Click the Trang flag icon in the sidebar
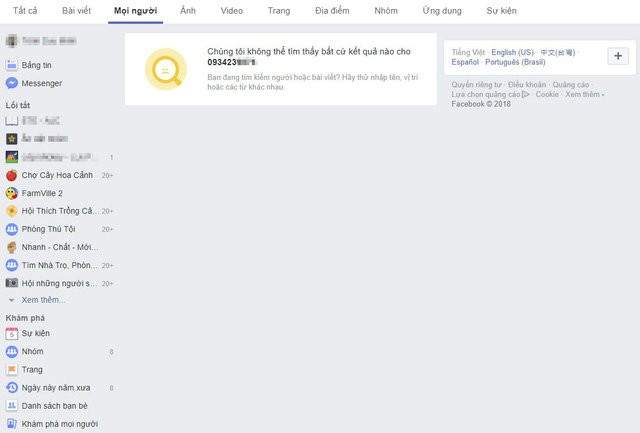The height and width of the screenshot is (433, 640). pyautogui.click(x=11, y=369)
